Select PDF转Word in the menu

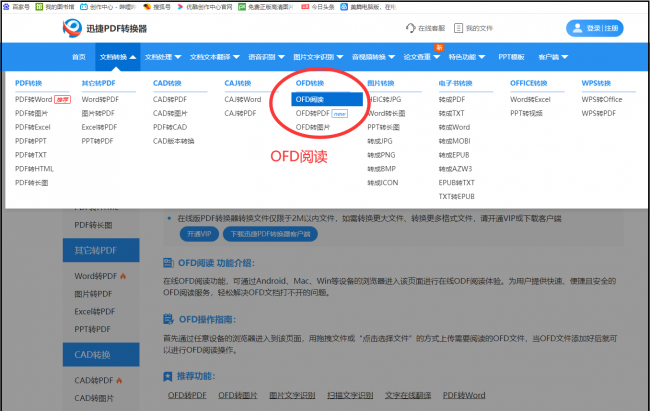[34, 100]
